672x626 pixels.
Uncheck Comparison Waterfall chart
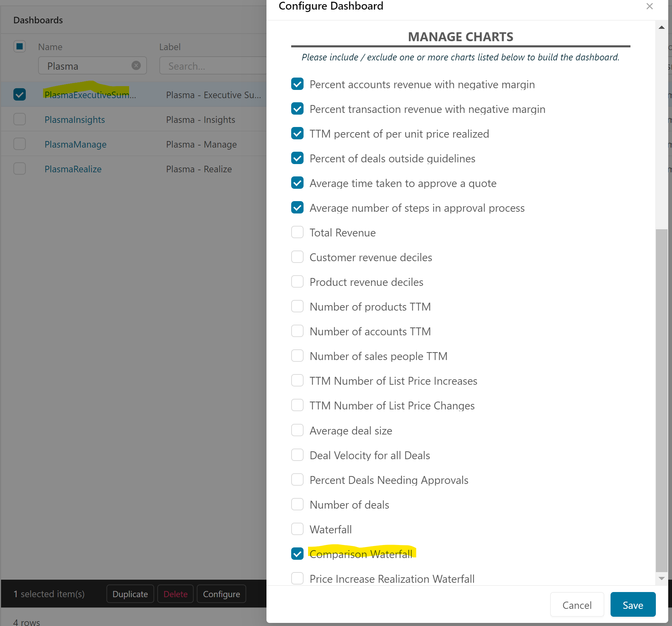(x=297, y=554)
